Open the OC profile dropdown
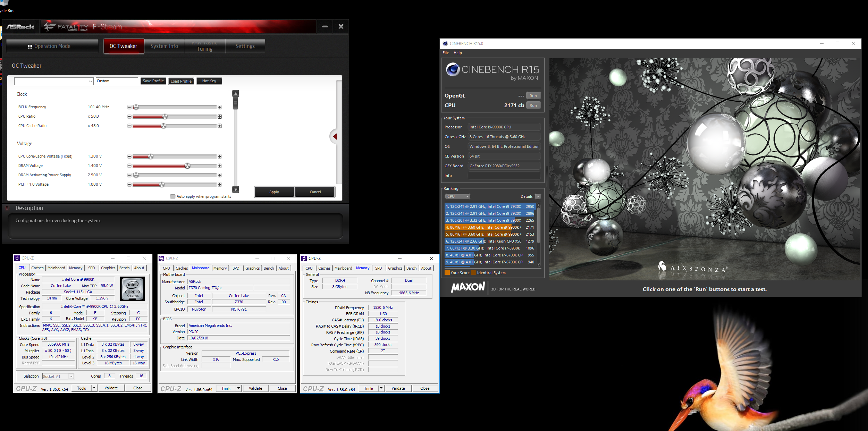868x431 pixels. tap(54, 81)
